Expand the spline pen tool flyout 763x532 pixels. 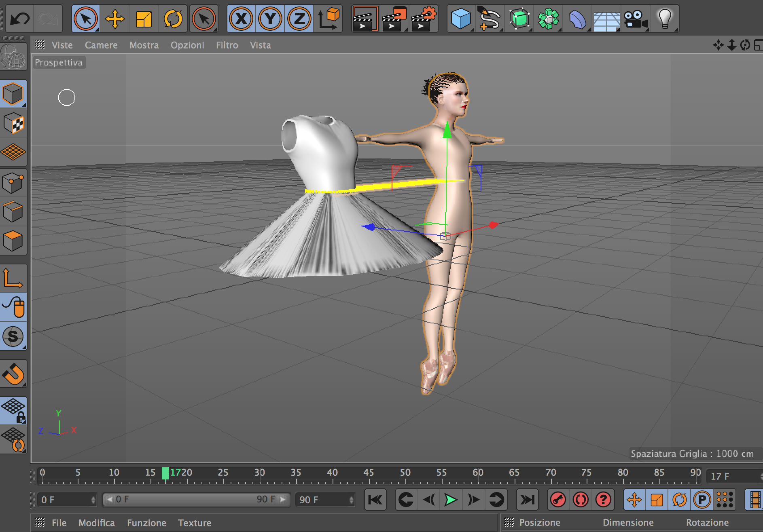point(490,19)
